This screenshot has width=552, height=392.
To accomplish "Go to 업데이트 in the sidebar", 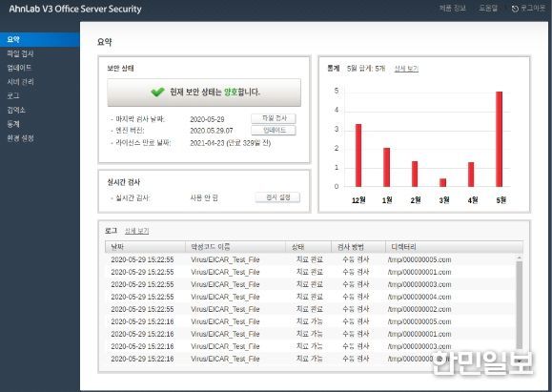I will [x=19, y=68].
